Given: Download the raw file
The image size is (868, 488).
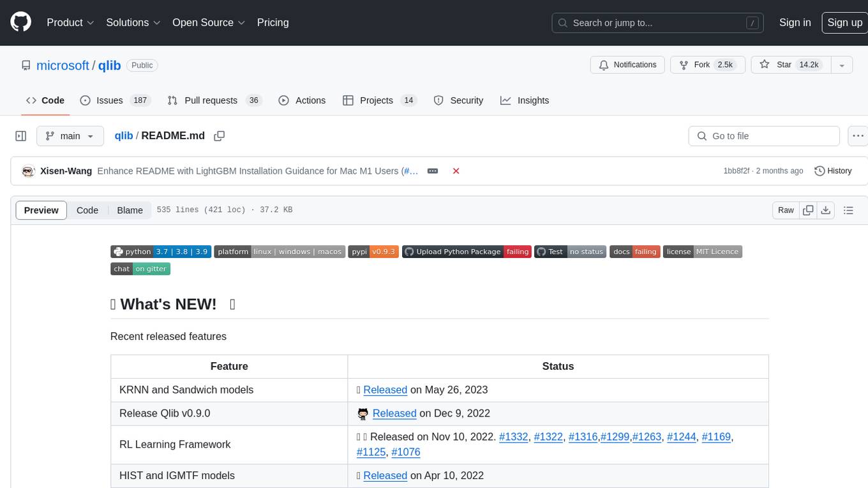Looking at the screenshot, I should 826,210.
